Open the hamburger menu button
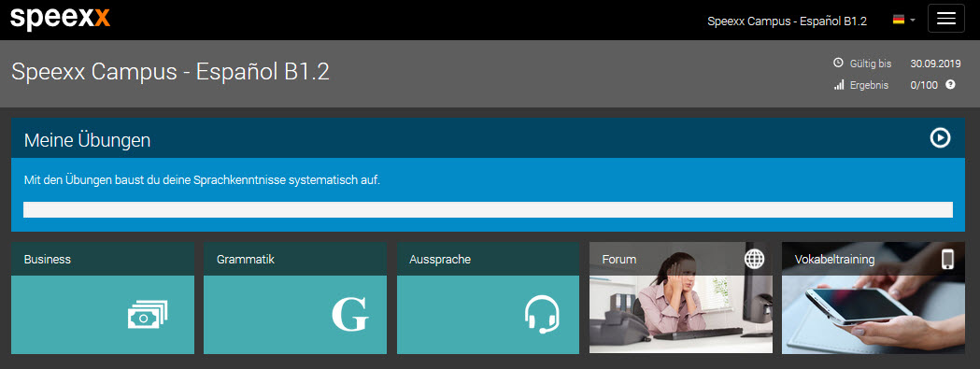The width and height of the screenshot is (980, 369). (x=946, y=18)
